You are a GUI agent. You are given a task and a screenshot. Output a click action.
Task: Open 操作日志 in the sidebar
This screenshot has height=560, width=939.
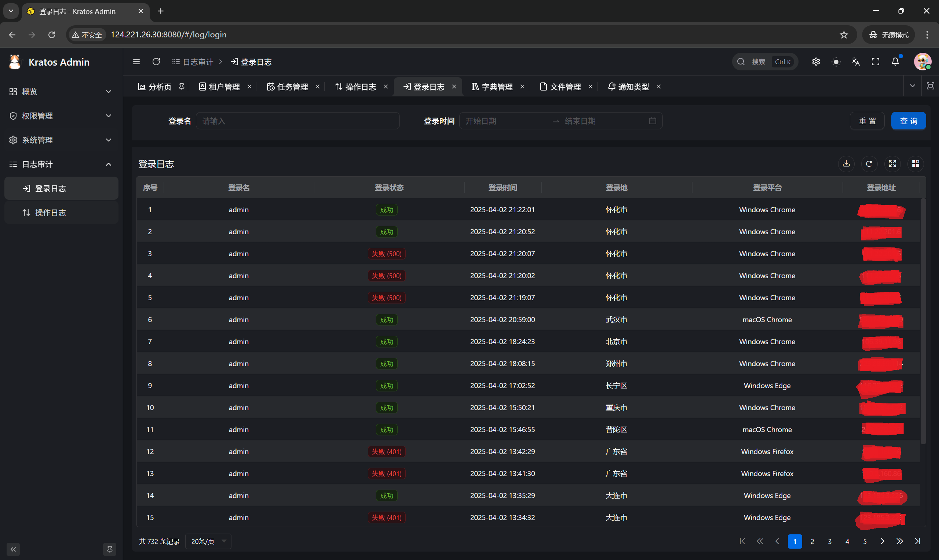[51, 213]
